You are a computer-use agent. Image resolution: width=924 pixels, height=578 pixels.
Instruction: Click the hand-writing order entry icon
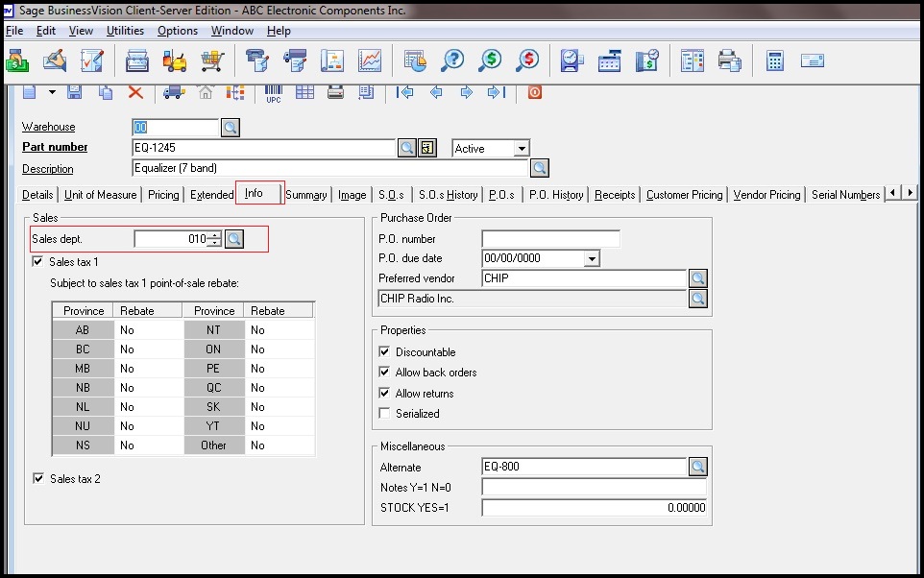click(x=55, y=60)
